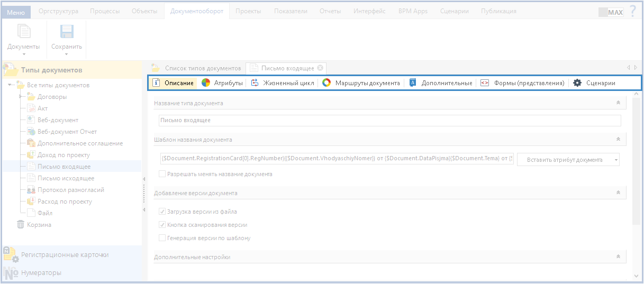
Task: Open the Атрибуты pie chart icon tab
Action: (x=206, y=83)
